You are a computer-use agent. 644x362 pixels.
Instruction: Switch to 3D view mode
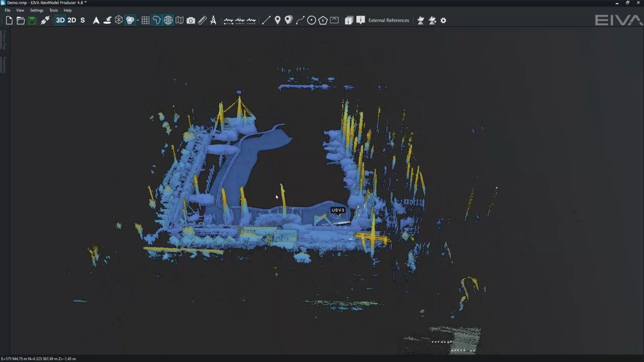click(x=60, y=20)
